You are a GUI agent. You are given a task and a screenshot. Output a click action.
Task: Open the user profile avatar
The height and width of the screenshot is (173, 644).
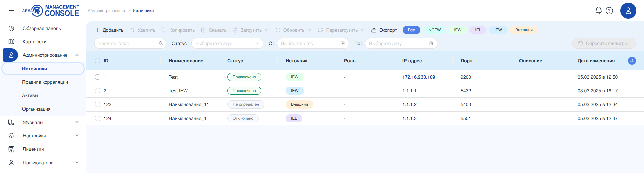click(x=628, y=11)
